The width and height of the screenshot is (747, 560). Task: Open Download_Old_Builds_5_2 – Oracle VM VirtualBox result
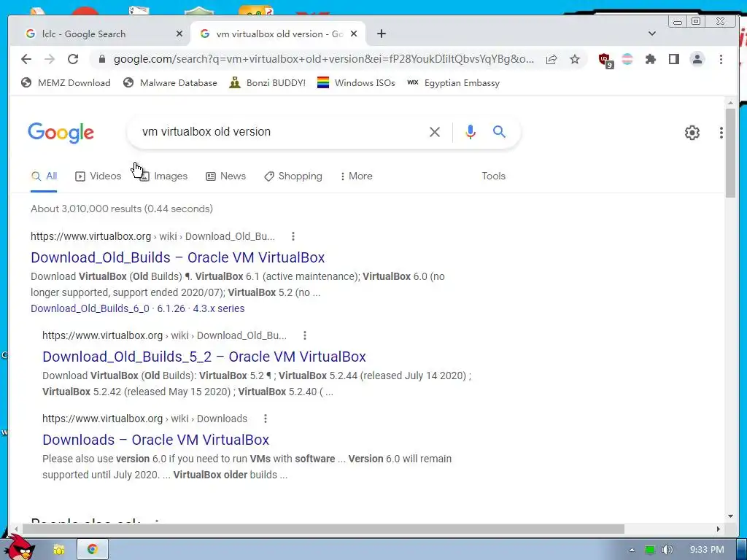point(204,357)
